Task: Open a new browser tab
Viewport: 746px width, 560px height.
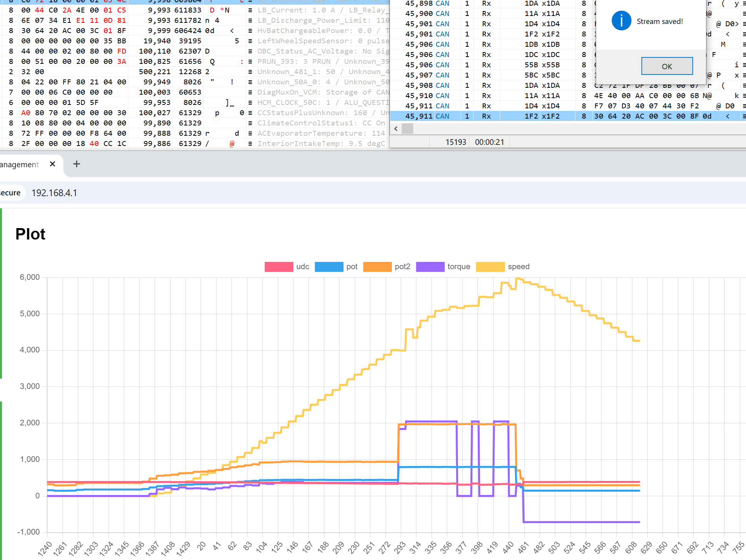Action: tap(76, 164)
